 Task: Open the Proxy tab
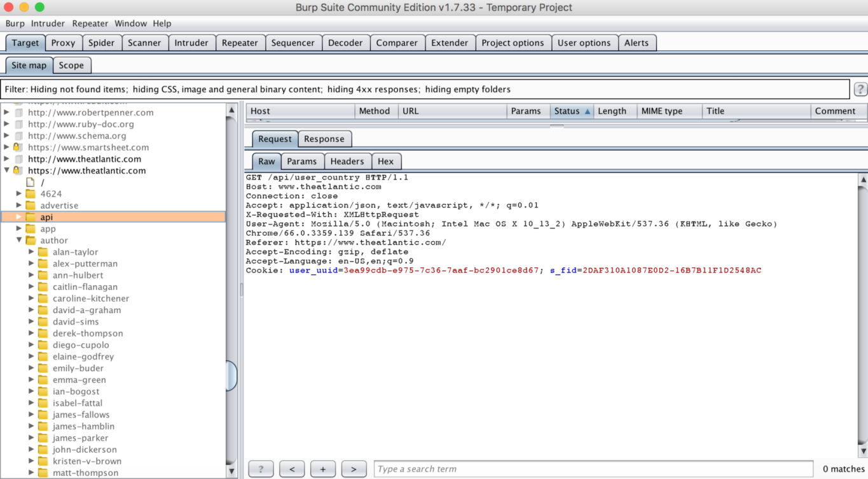(x=63, y=43)
